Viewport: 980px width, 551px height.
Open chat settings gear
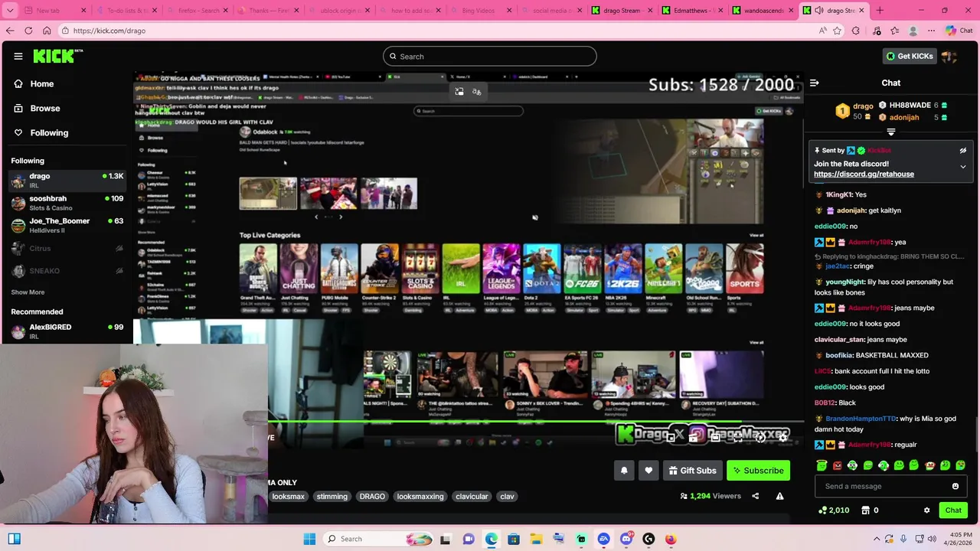coord(926,510)
